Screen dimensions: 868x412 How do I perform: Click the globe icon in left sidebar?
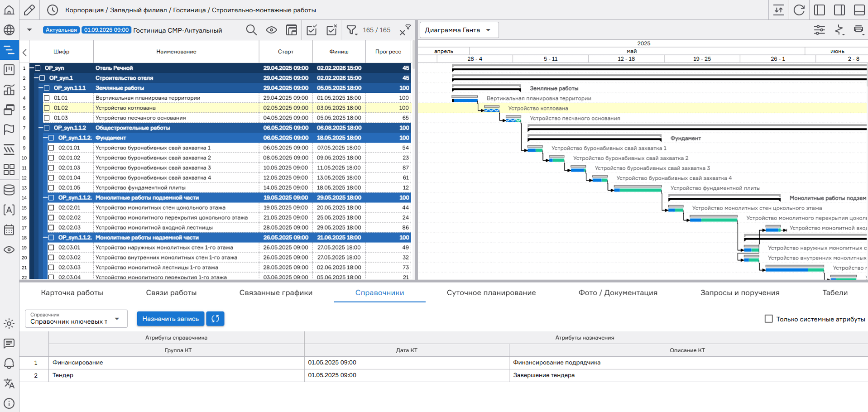tap(9, 30)
